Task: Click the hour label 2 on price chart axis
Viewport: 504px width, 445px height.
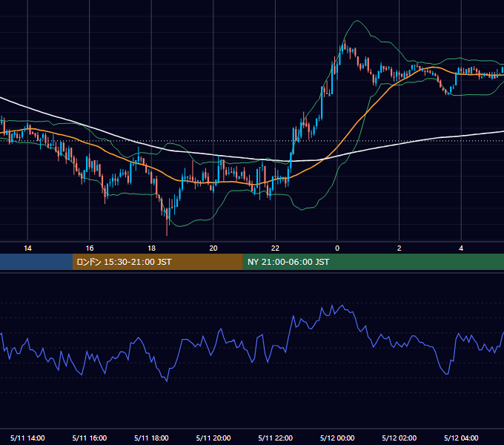Action: click(x=399, y=248)
